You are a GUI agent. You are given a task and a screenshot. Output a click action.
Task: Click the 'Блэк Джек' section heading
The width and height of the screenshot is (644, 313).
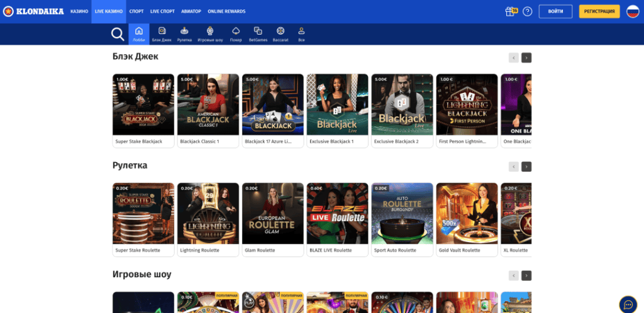136,57
